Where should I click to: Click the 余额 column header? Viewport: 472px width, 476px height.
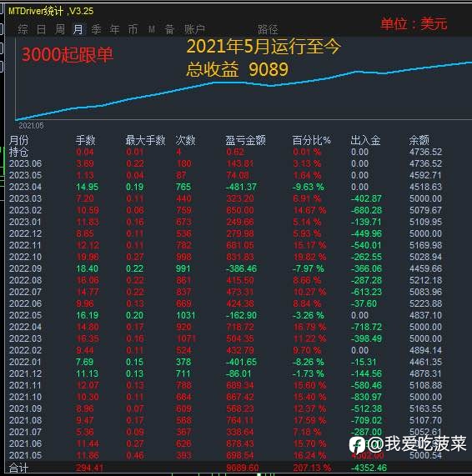419,140
